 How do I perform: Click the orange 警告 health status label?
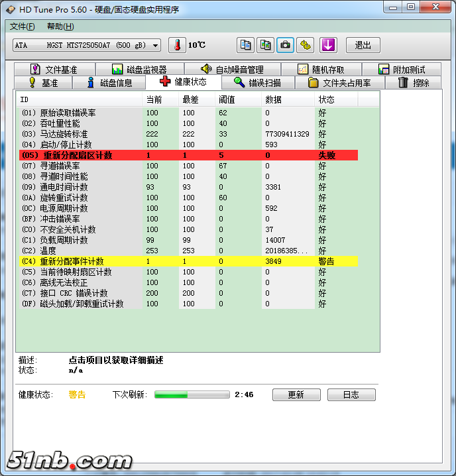point(77,394)
